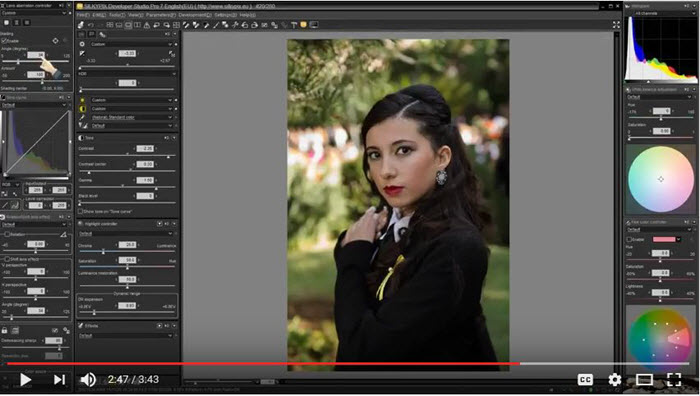Open the Tone curve Default preset dropdown
This screenshot has width=700, height=396.
click(34, 105)
